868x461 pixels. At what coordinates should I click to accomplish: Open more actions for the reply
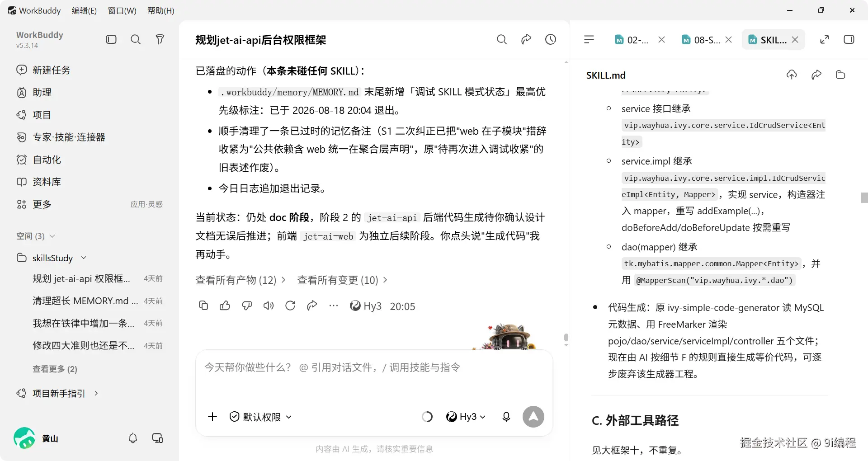[334, 306]
